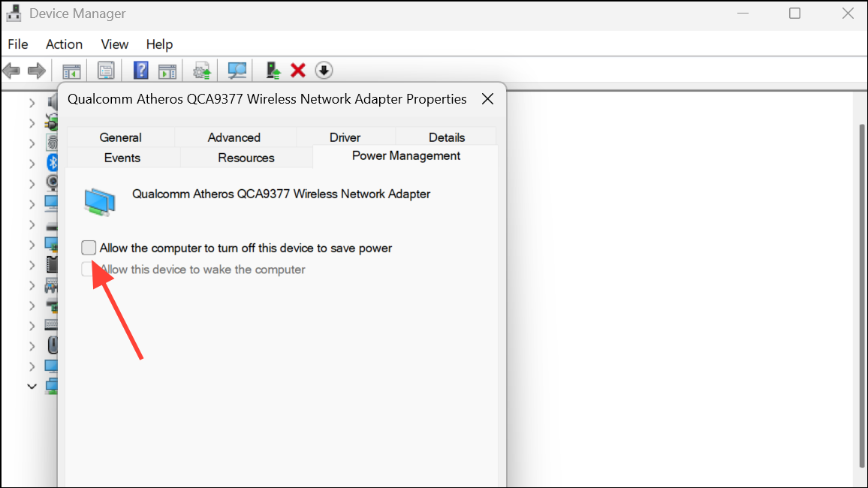Click the Device Manager title bar app icon
The height and width of the screenshot is (488, 868).
[14, 14]
